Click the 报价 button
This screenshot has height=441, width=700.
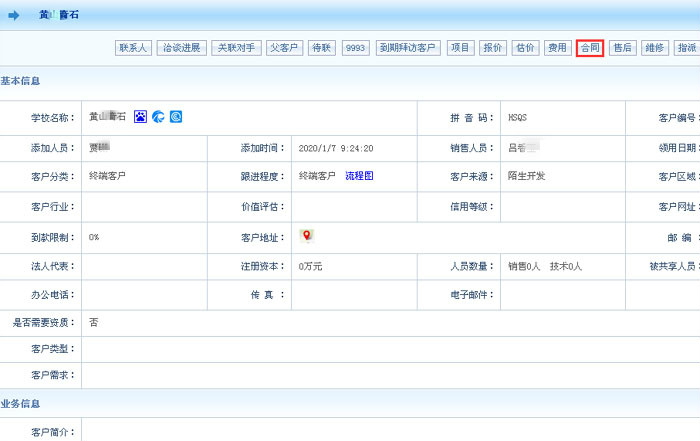[x=493, y=48]
